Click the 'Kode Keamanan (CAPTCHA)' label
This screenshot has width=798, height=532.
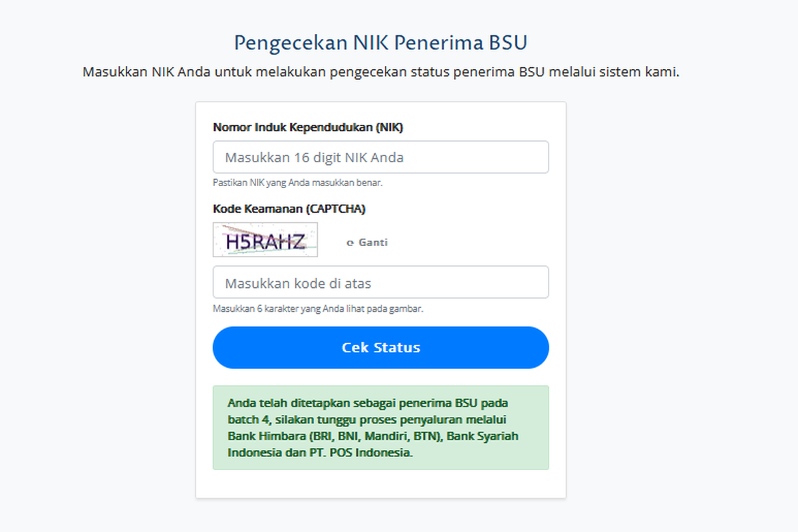pos(289,209)
